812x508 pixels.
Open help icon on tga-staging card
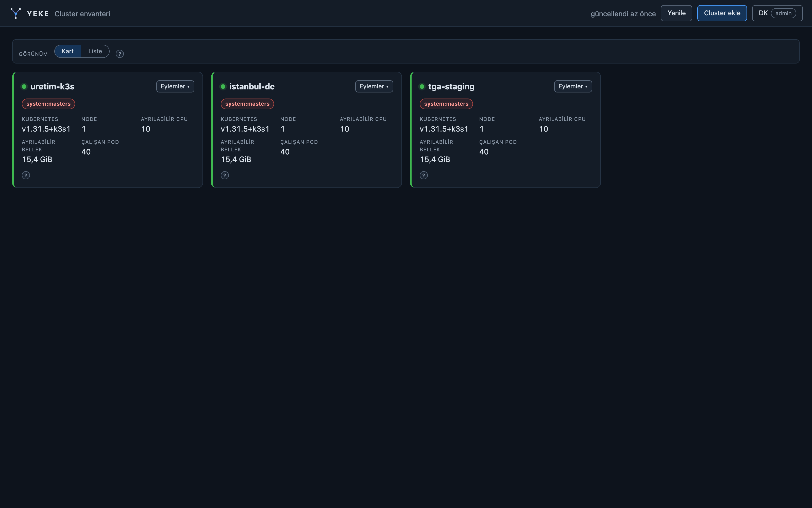pos(424,175)
